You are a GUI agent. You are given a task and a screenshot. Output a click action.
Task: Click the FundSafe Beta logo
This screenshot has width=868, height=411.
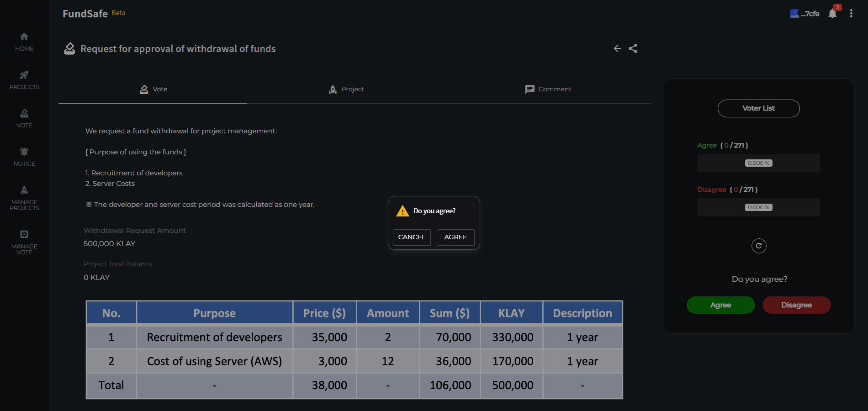click(x=94, y=14)
